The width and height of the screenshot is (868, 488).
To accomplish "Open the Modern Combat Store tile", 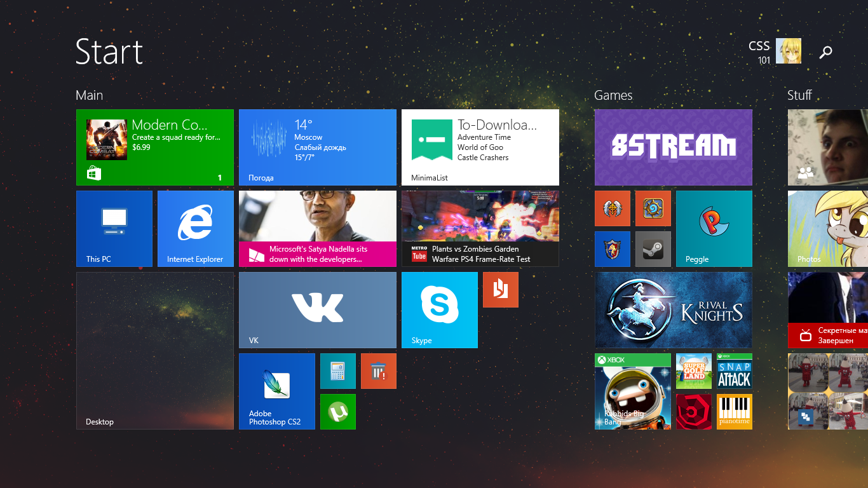I will tap(155, 147).
